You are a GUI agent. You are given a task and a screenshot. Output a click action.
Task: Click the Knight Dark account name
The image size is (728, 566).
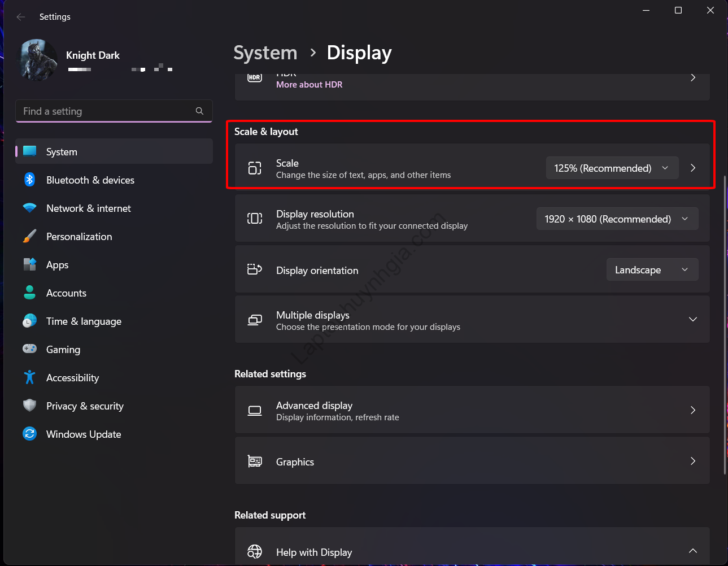pyautogui.click(x=93, y=55)
